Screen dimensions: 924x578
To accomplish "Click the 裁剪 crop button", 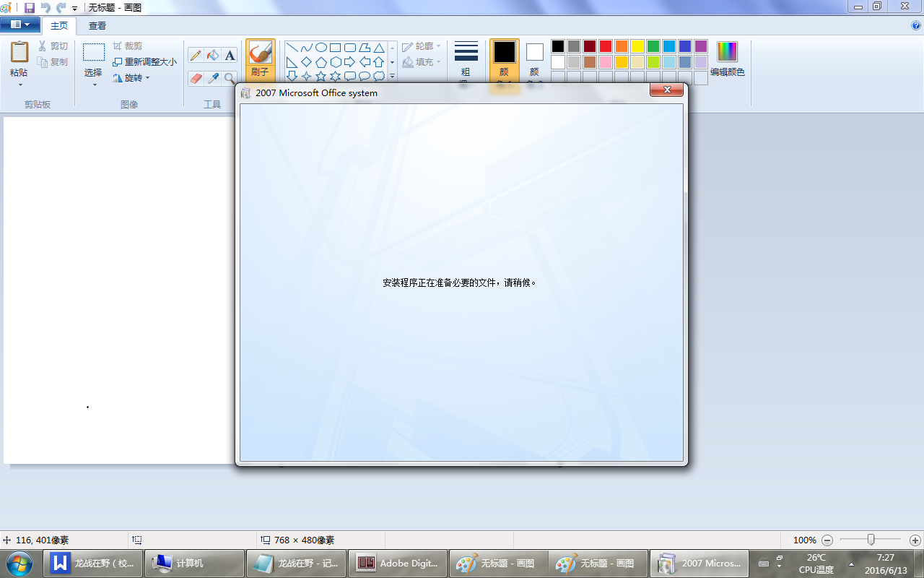I will pyautogui.click(x=127, y=46).
